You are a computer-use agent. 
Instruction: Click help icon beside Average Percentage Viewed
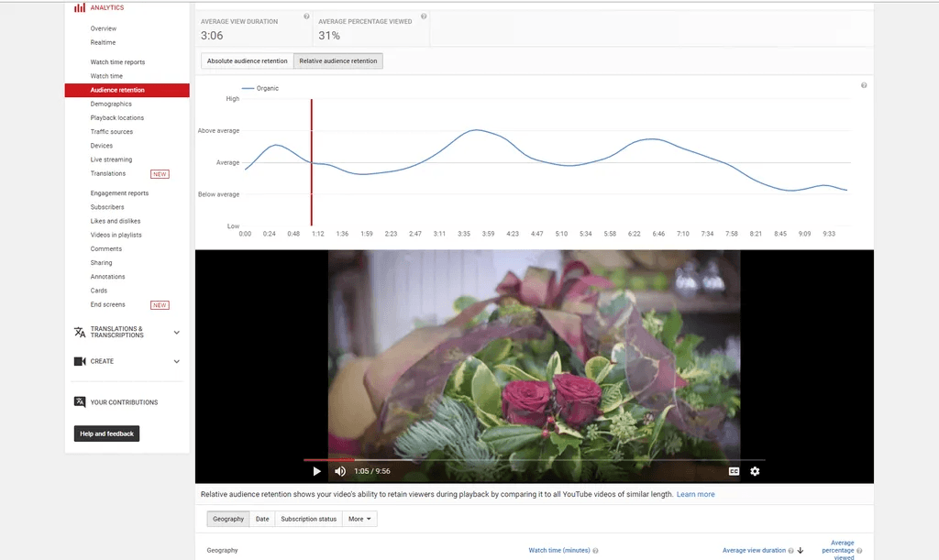pyautogui.click(x=423, y=16)
